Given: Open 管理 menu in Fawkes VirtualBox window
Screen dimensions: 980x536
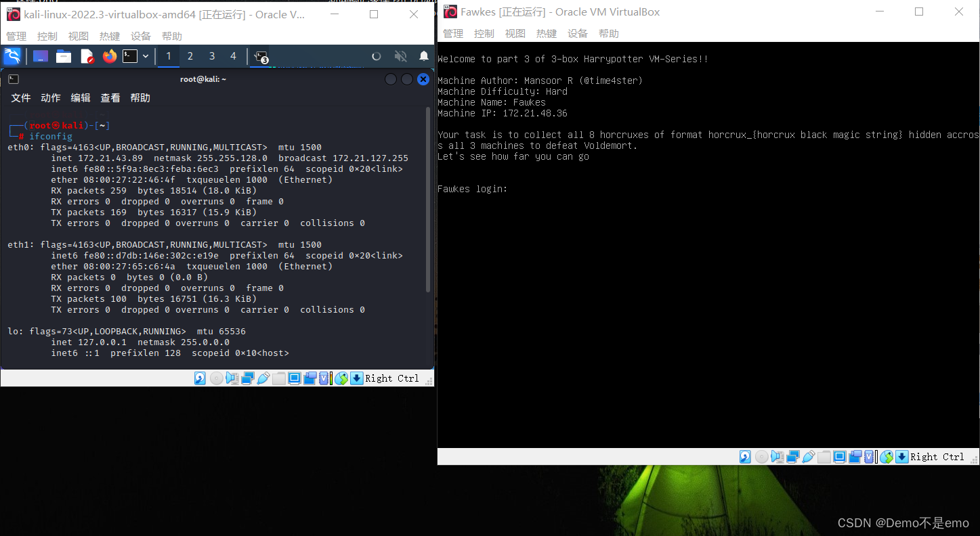Looking at the screenshot, I should 453,34.
